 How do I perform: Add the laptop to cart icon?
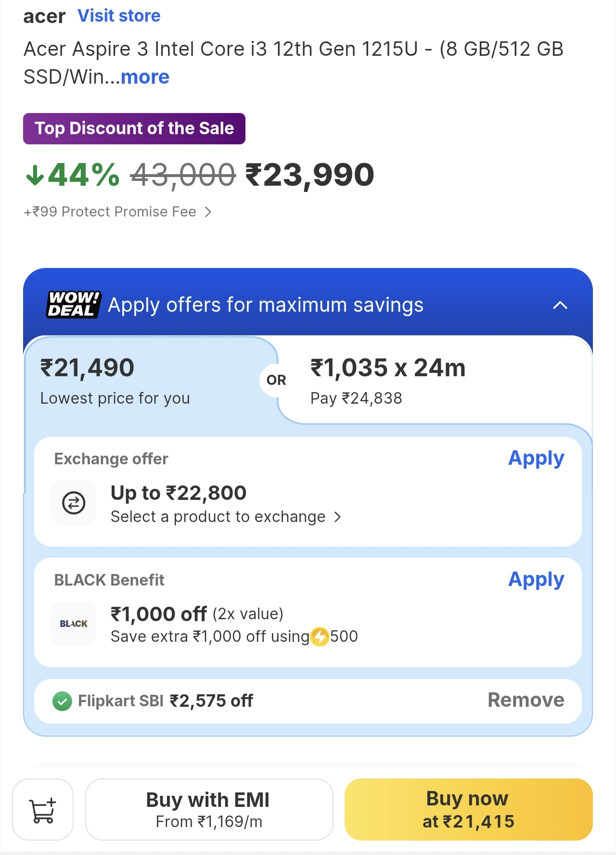point(43,810)
